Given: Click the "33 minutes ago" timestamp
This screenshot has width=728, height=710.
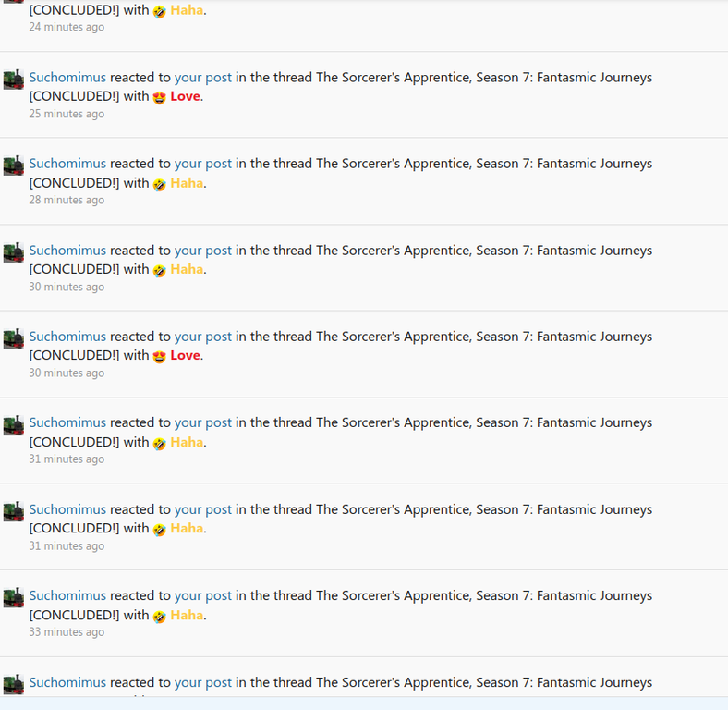Looking at the screenshot, I should 67,632.
